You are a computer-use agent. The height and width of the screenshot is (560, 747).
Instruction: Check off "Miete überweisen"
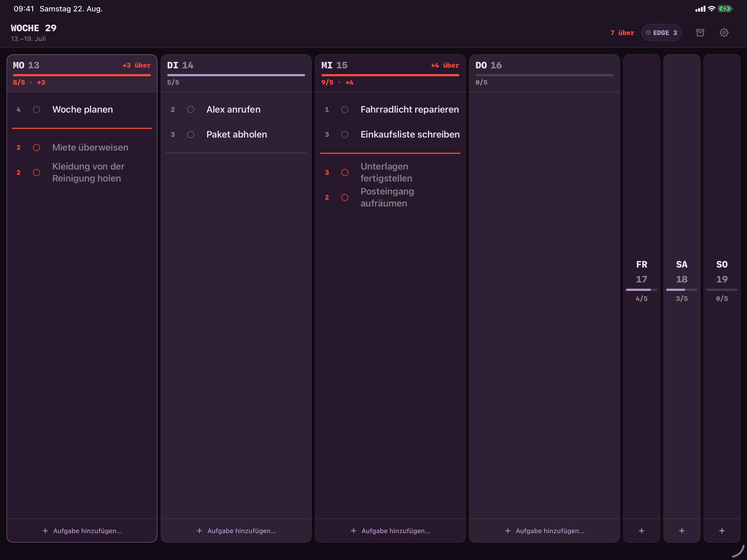point(36,148)
